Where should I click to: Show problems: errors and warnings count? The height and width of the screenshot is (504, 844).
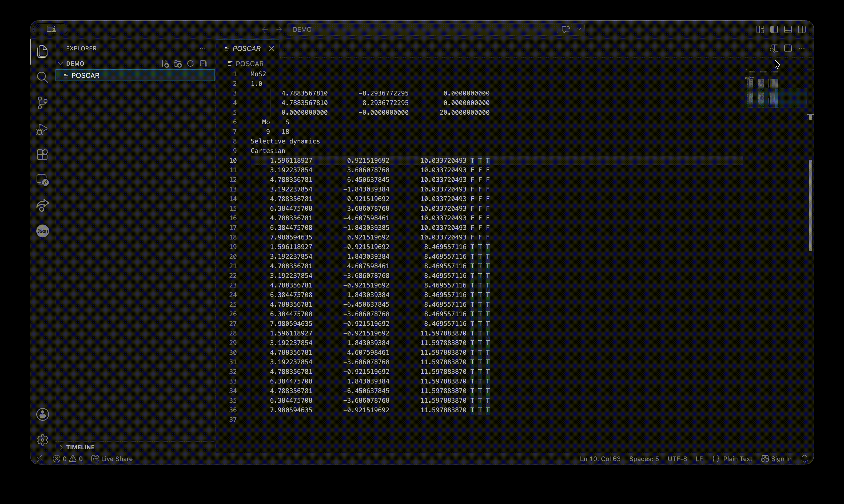[x=67, y=459]
